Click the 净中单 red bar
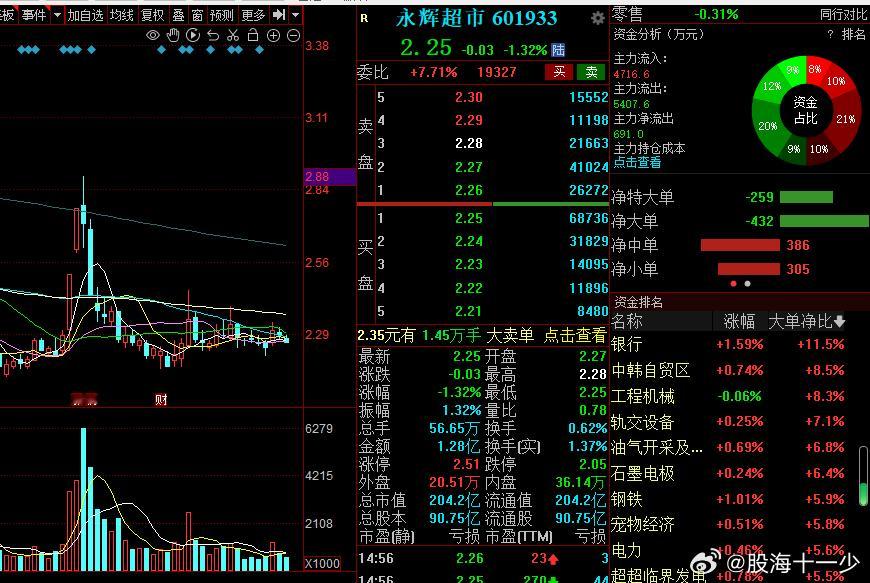 [x=740, y=245]
